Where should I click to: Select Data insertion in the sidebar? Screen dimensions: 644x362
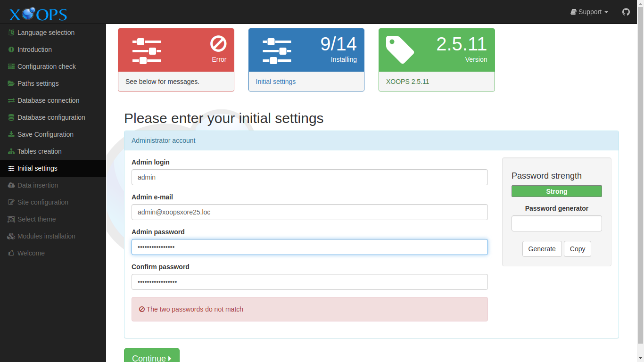[37, 185]
